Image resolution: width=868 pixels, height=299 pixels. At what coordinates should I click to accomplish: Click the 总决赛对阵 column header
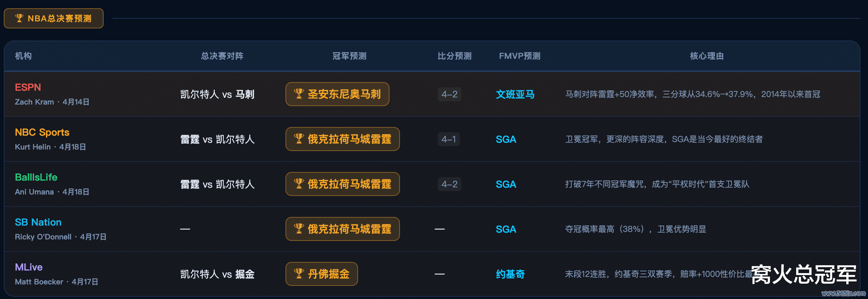point(222,56)
